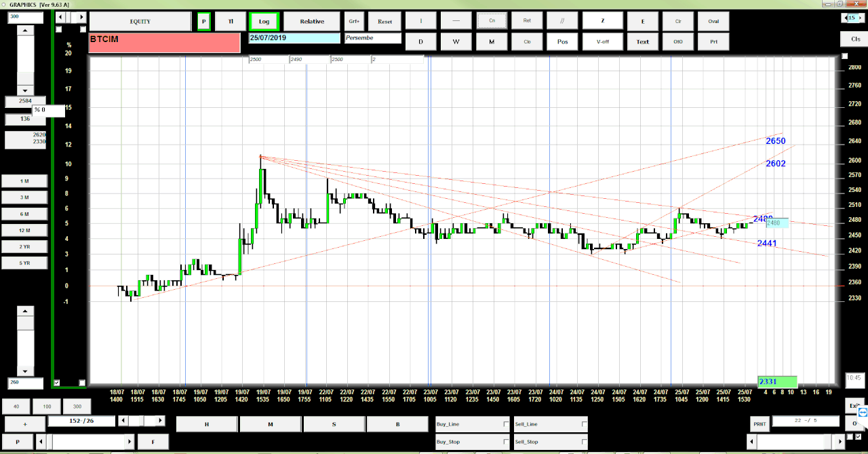Select the 6 M range
This screenshot has width=868, height=454.
[24, 214]
